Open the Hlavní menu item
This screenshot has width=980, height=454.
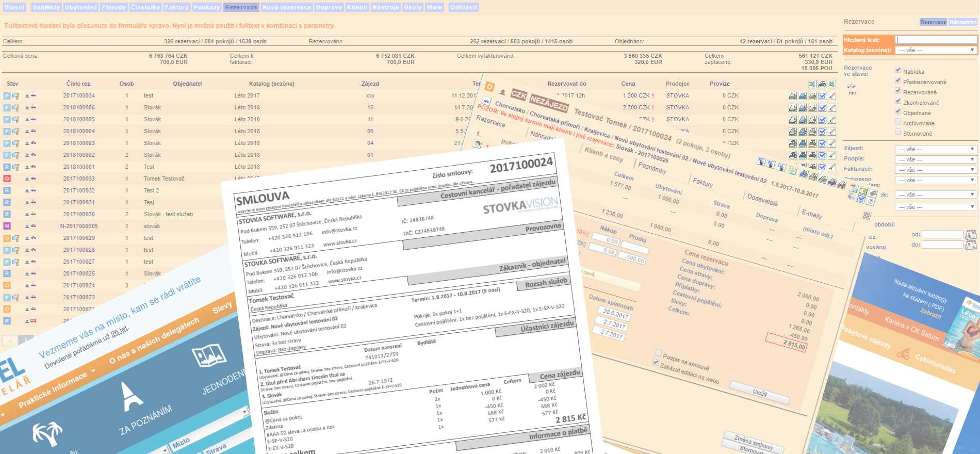tap(14, 7)
